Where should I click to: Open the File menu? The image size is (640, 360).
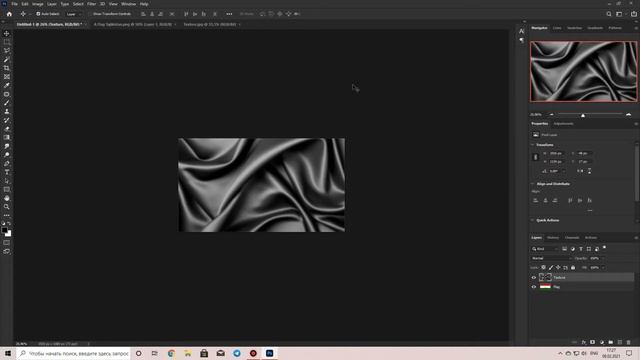pyautogui.click(x=14, y=4)
